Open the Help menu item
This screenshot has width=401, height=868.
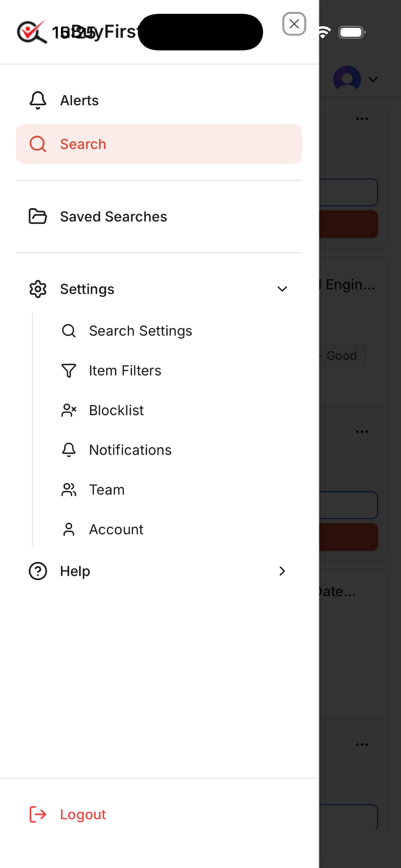[x=159, y=571]
